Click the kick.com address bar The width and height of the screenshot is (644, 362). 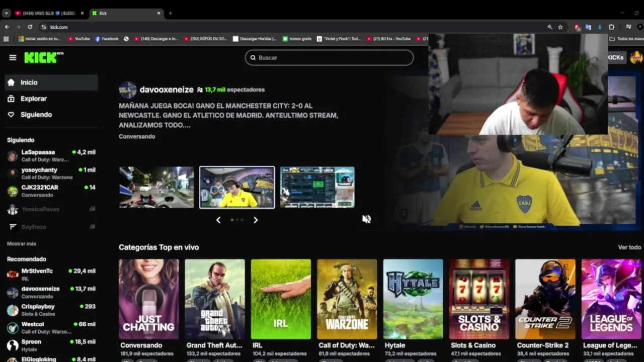[292, 27]
